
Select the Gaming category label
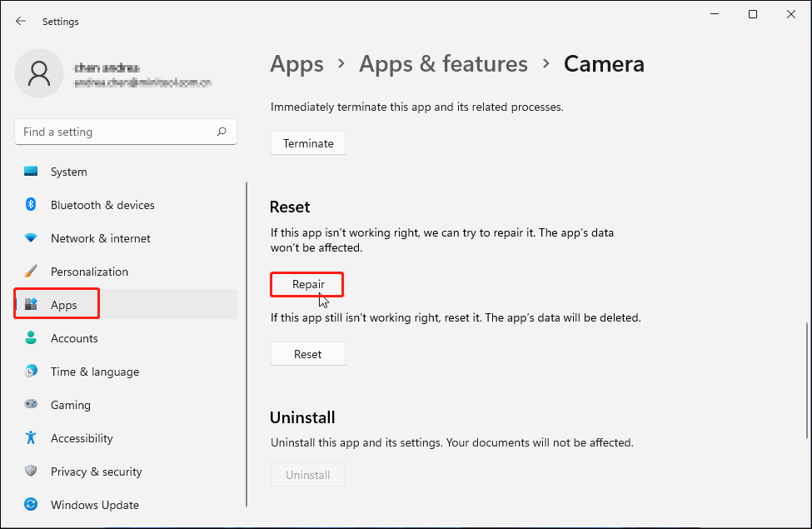(x=71, y=405)
